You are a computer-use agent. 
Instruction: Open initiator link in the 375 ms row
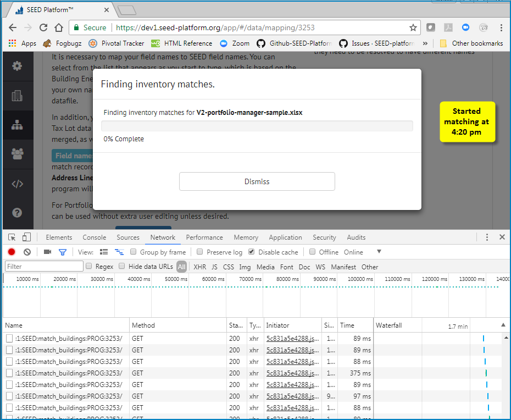[x=293, y=373]
